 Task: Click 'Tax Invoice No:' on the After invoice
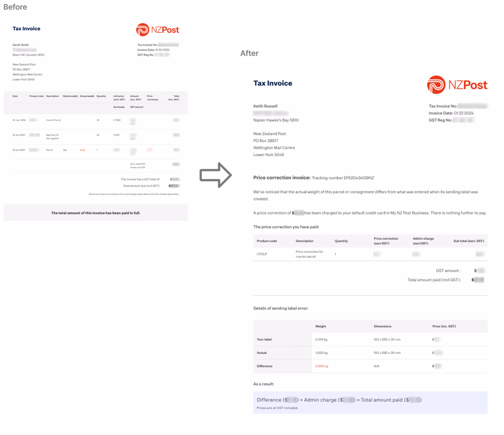point(442,106)
